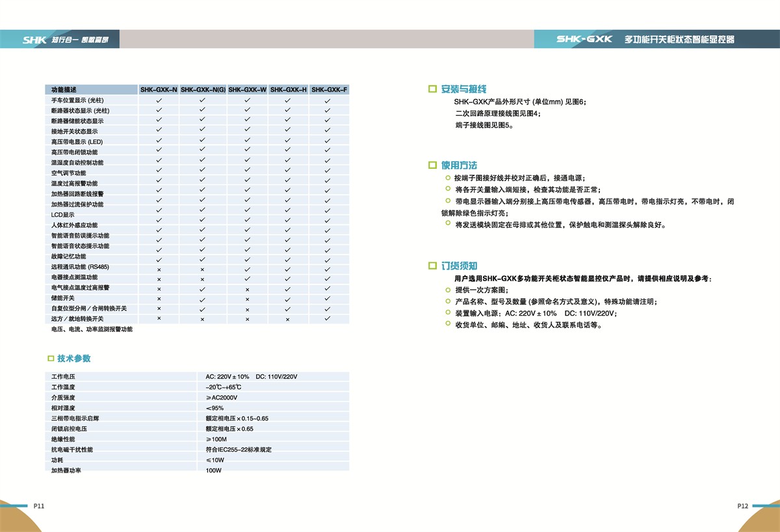
Task: Click the 工作温度 parameter label
Action: click(x=63, y=387)
